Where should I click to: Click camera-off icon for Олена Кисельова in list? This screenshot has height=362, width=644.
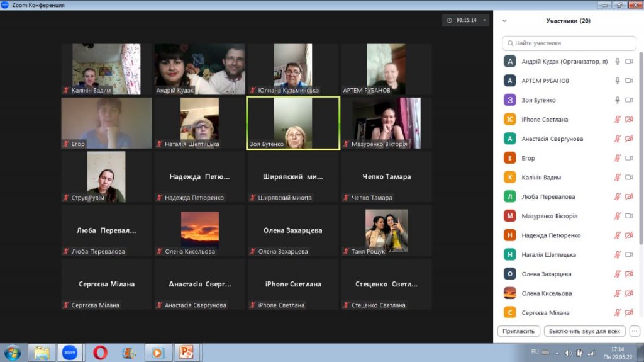[629, 293]
